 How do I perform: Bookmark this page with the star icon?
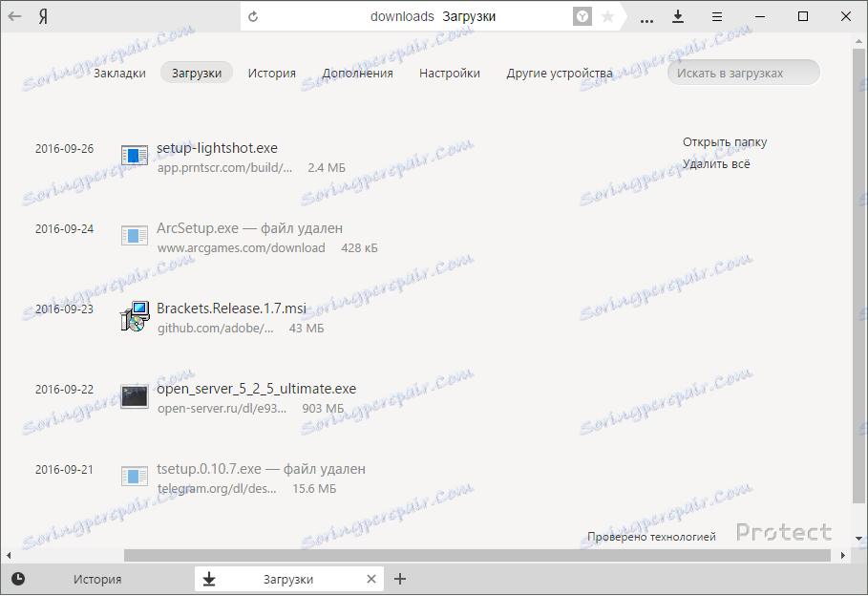[x=607, y=16]
